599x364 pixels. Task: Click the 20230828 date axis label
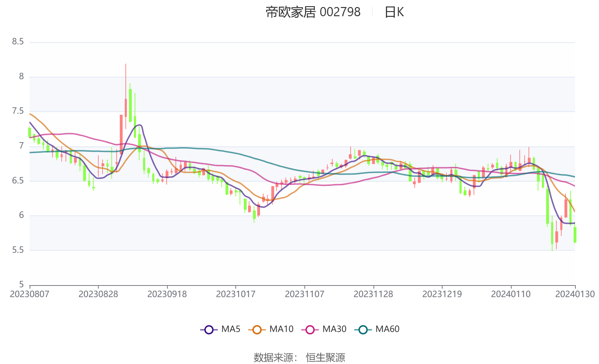point(98,294)
